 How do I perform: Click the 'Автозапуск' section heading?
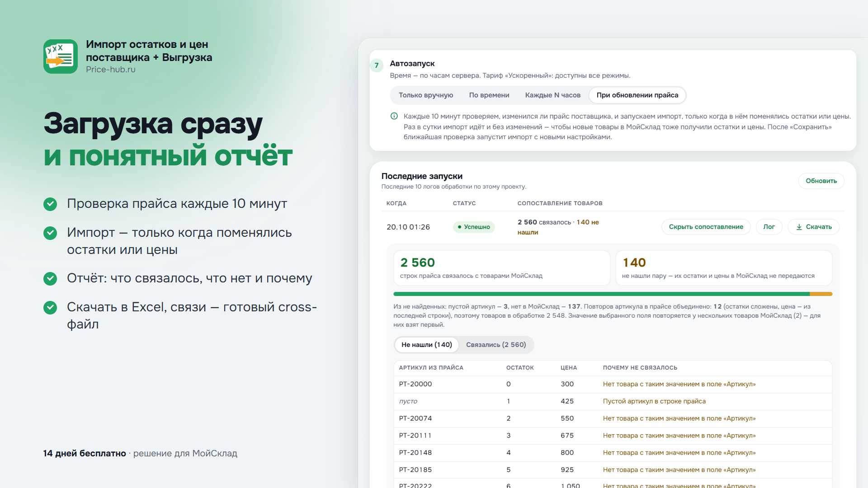412,64
